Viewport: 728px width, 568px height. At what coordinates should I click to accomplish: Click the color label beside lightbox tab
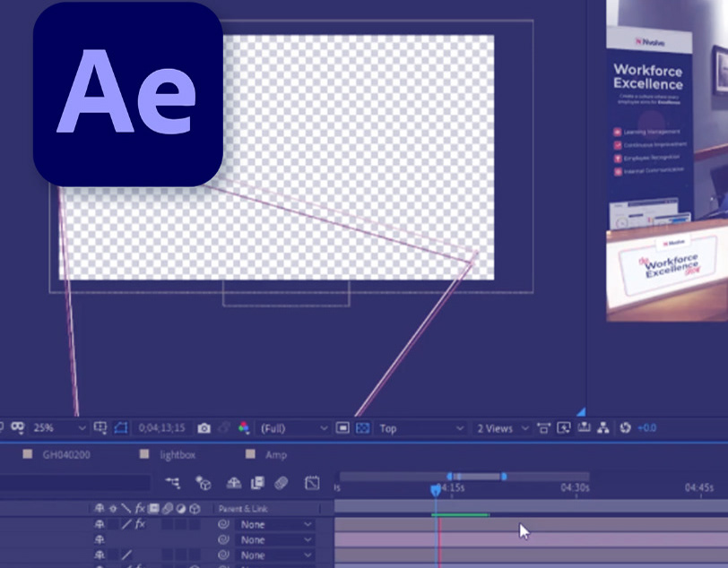[x=144, y=454]
